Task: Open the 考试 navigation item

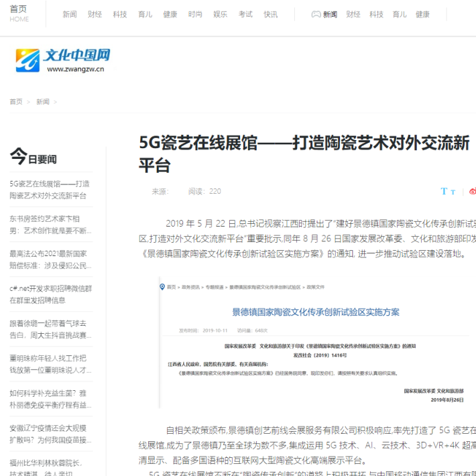Action: [245, 14]
